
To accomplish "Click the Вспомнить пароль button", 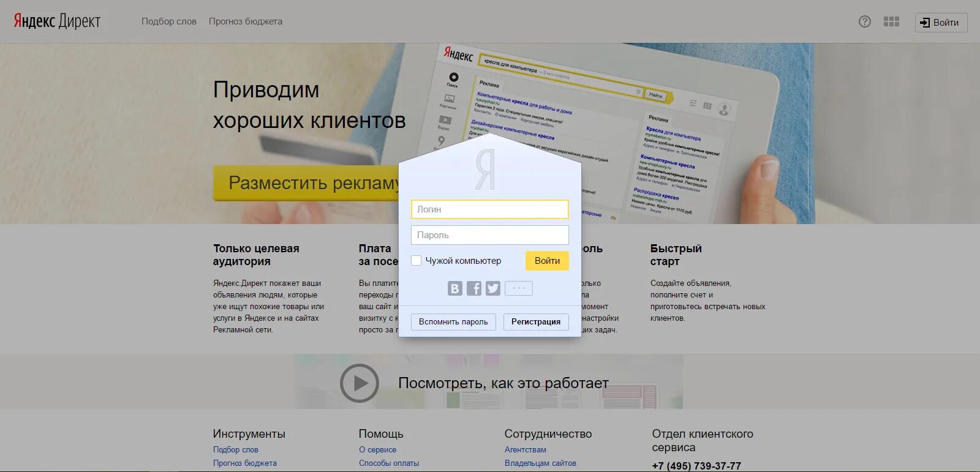I will 453,322.
